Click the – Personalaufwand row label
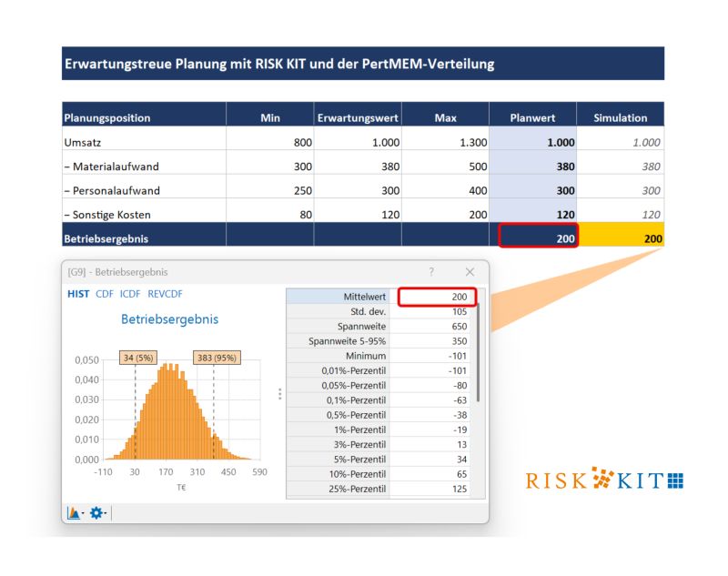The image size is (728, 576). pyautogui.click(x=112, y=191)
